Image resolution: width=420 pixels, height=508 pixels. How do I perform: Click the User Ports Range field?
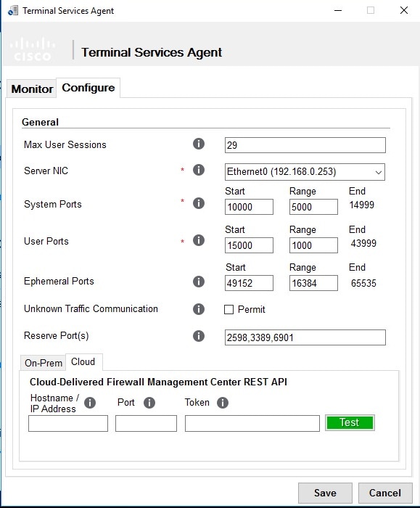(313, 245)
